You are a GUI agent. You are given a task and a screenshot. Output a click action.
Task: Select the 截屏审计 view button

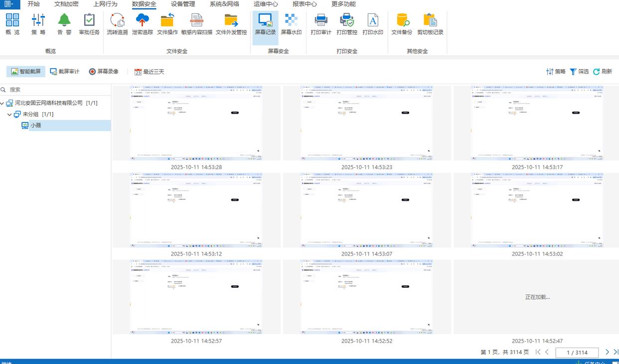tap(65, 72)
